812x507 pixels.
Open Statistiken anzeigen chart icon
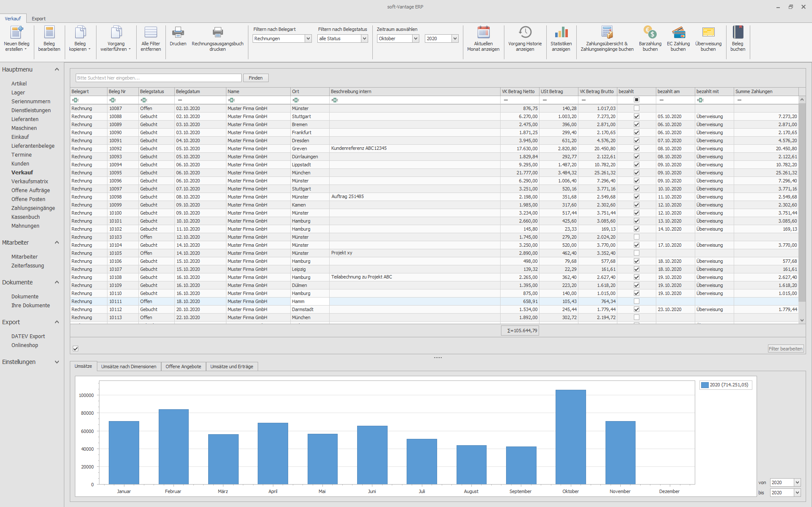coord(561,33)
